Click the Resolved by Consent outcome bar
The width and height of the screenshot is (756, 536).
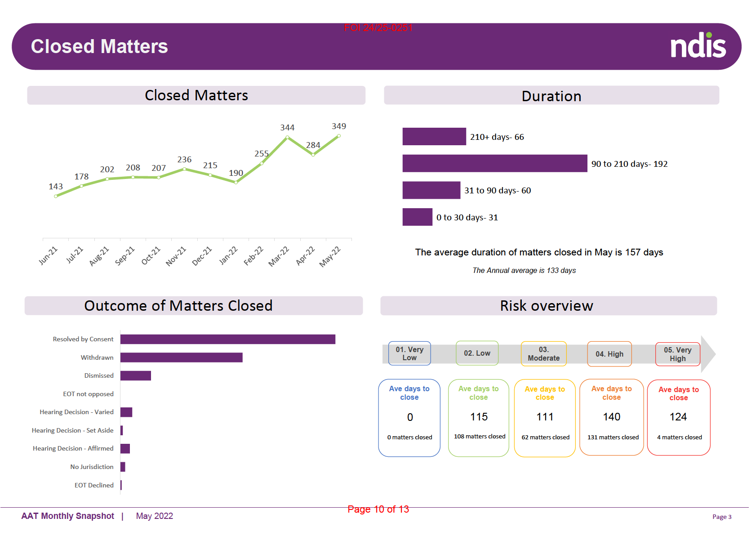[227, 339]
